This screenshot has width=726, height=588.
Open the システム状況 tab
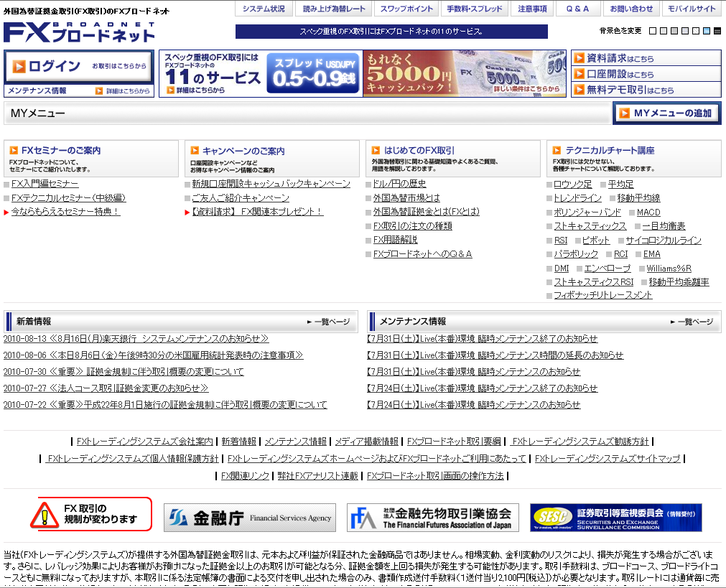[x=264, y=9]
